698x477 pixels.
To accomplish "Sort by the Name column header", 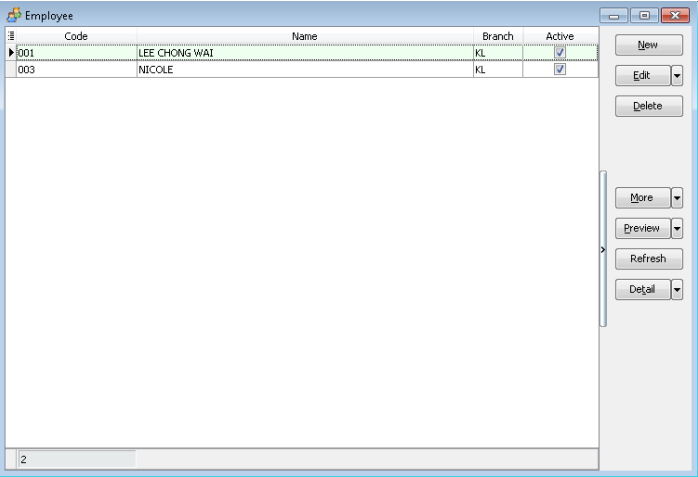I will [x=305, y=36].
